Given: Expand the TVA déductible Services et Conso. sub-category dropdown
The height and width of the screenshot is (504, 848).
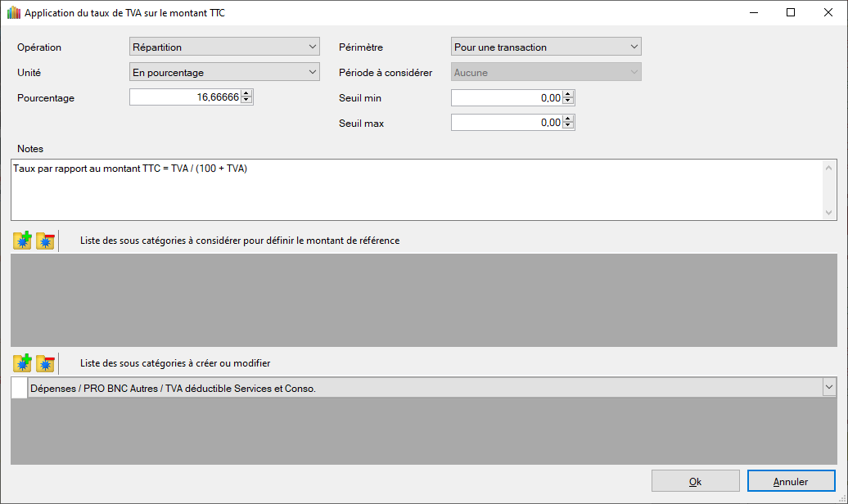Looking at the screenshot, I should tap(829, 388).
